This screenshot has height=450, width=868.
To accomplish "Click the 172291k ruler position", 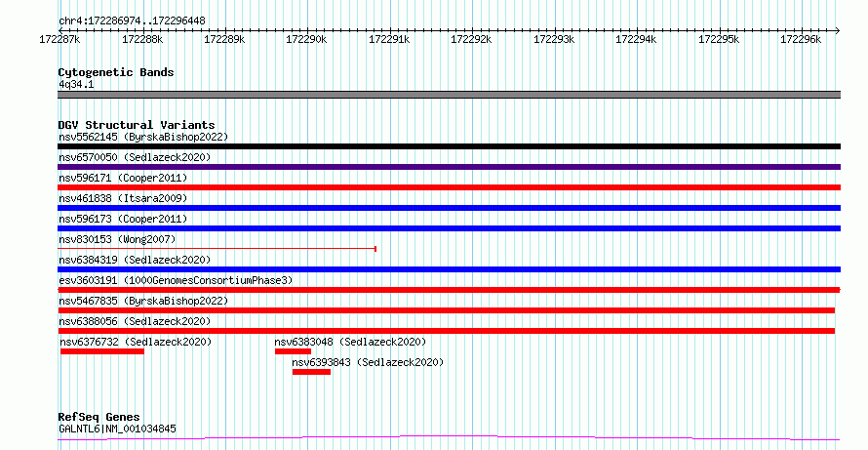I will [x=389, y=40].
